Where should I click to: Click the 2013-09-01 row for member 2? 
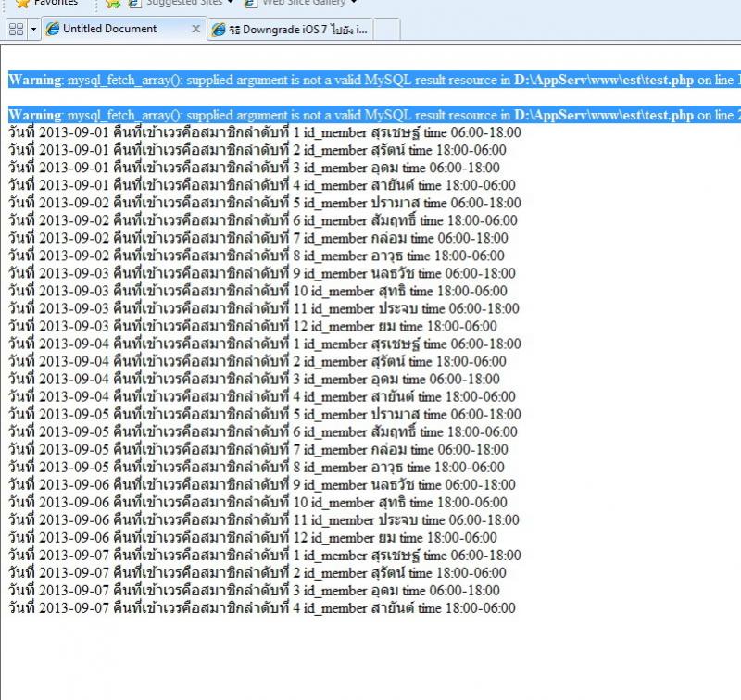pyautogui.click(x=257, y=150)
